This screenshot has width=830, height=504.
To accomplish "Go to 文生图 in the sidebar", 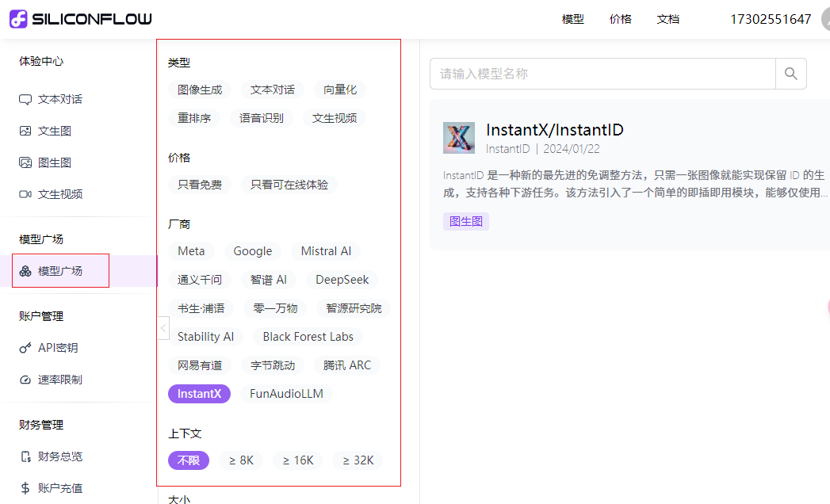I will coord(55,131).
